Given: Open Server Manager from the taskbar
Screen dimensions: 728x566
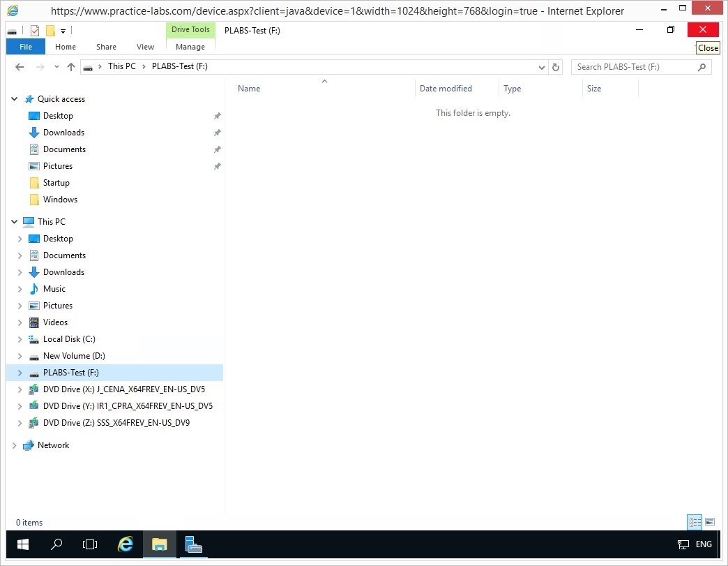Looking at the screenshot, I should (194, 544).
